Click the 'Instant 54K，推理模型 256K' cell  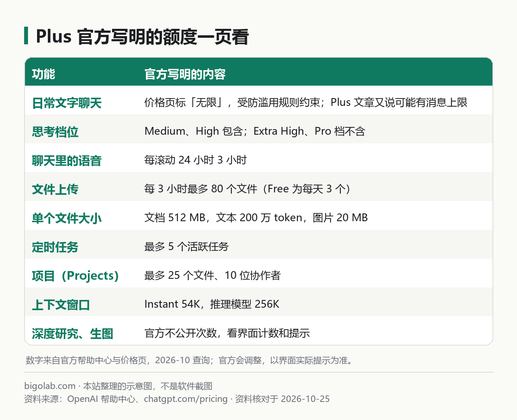212,304
